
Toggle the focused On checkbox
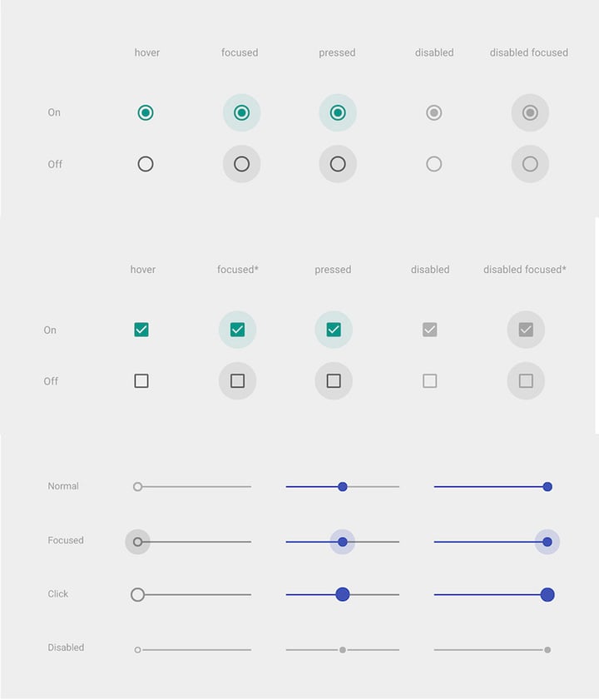point(237,330)
